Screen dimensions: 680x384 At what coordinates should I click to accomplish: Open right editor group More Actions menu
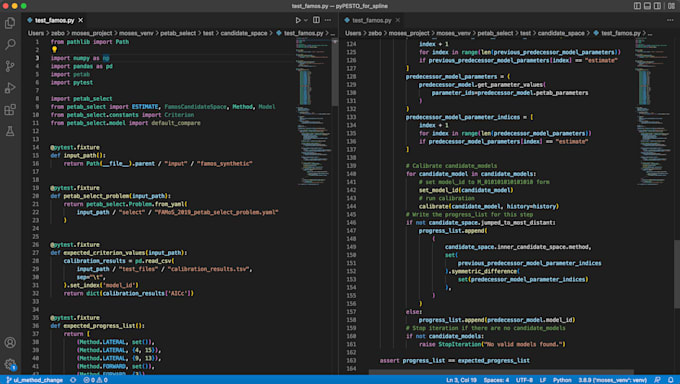point(670,20)
